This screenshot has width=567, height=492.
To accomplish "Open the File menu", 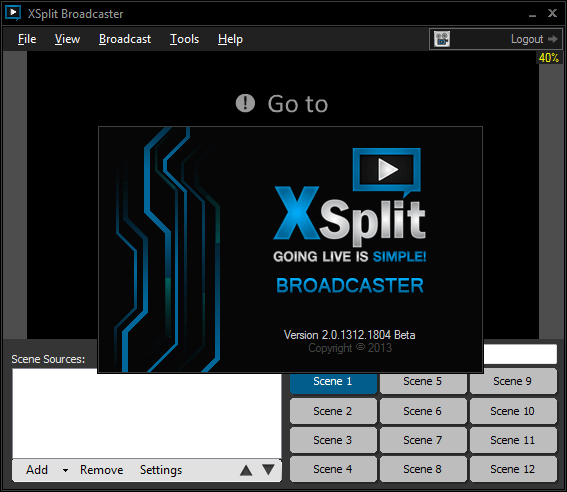I will pos(27,39).
